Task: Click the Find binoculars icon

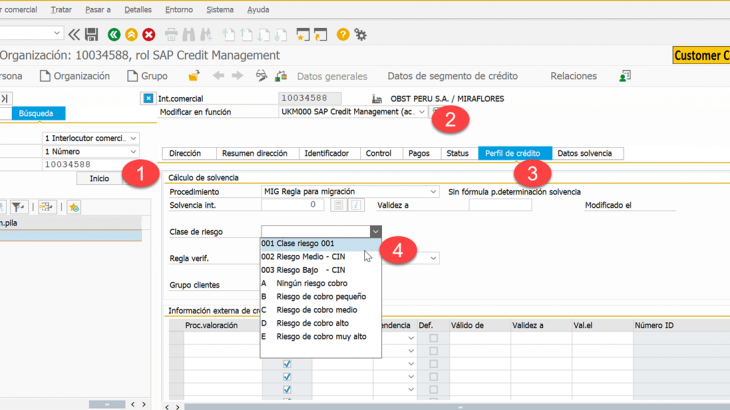Action: (189, 34)
